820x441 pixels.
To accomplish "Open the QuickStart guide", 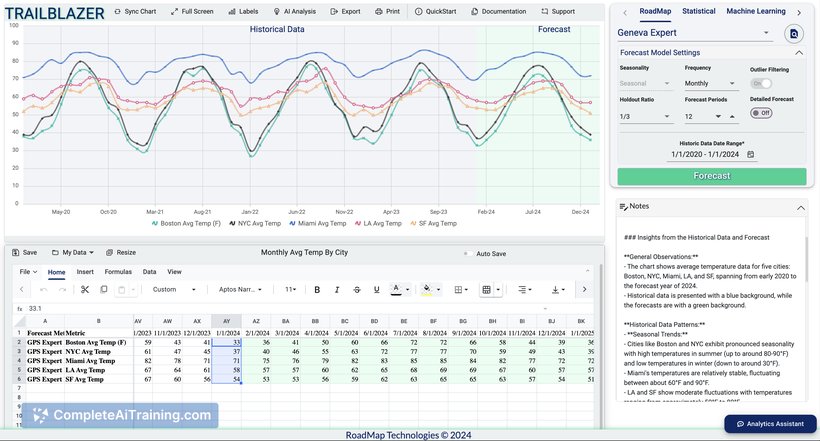I will click(x=436, y=11).
